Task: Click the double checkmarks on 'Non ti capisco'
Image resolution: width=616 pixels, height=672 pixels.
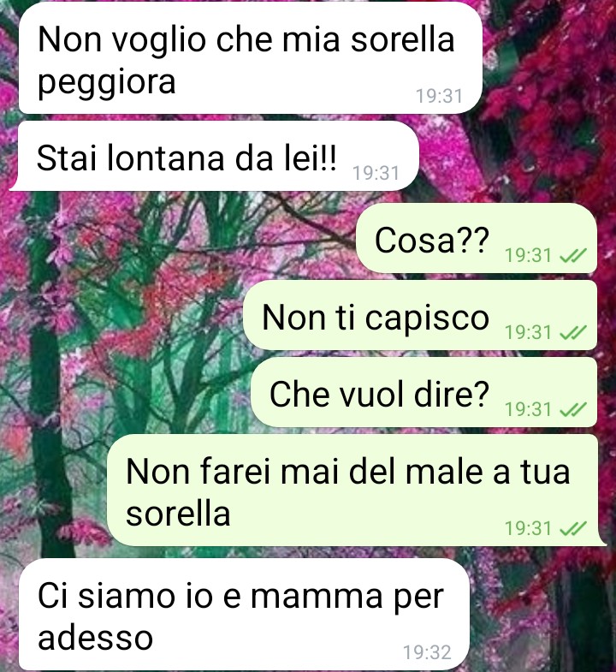Action: (x=573, y=333)
